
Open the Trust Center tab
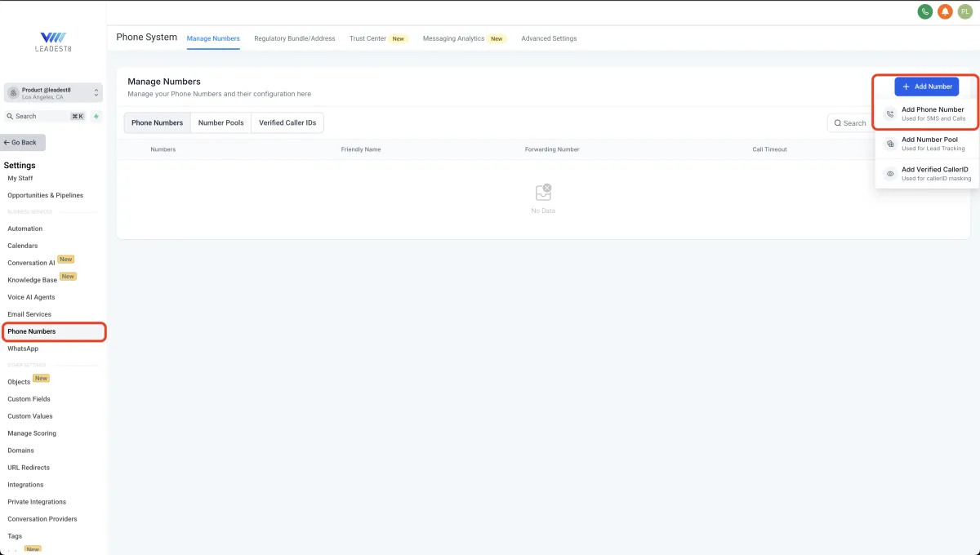[x=378, y=38]
